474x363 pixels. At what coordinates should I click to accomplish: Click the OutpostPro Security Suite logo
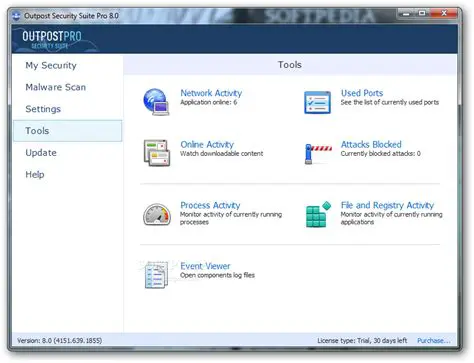[x=52, y=40]
